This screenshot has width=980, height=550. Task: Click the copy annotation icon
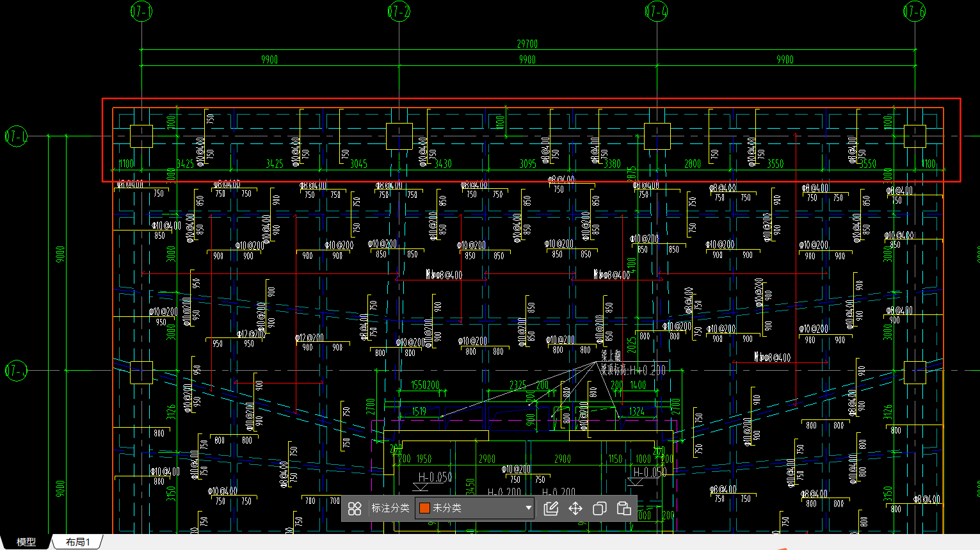pos(600,508)
